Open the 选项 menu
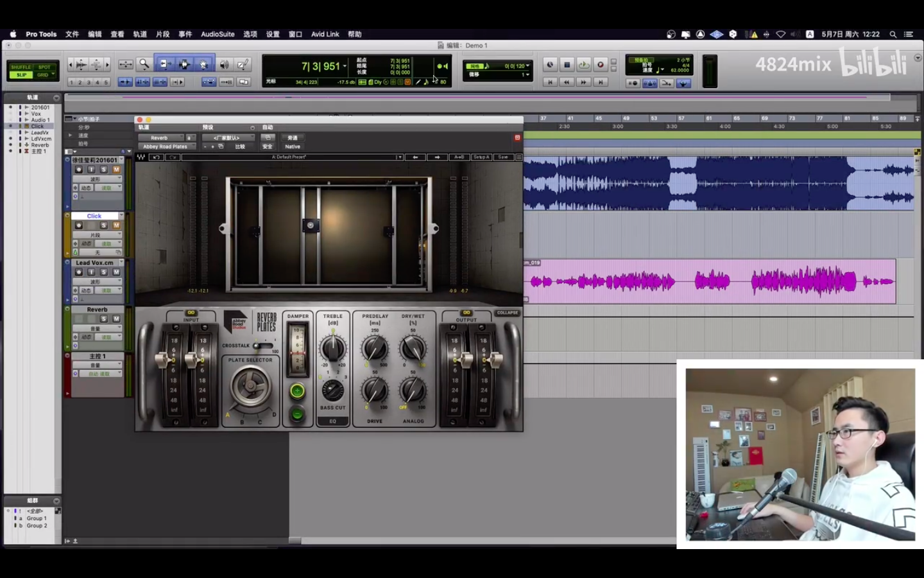The height and width of the screenshot is (578, 924). coord(250,34)
